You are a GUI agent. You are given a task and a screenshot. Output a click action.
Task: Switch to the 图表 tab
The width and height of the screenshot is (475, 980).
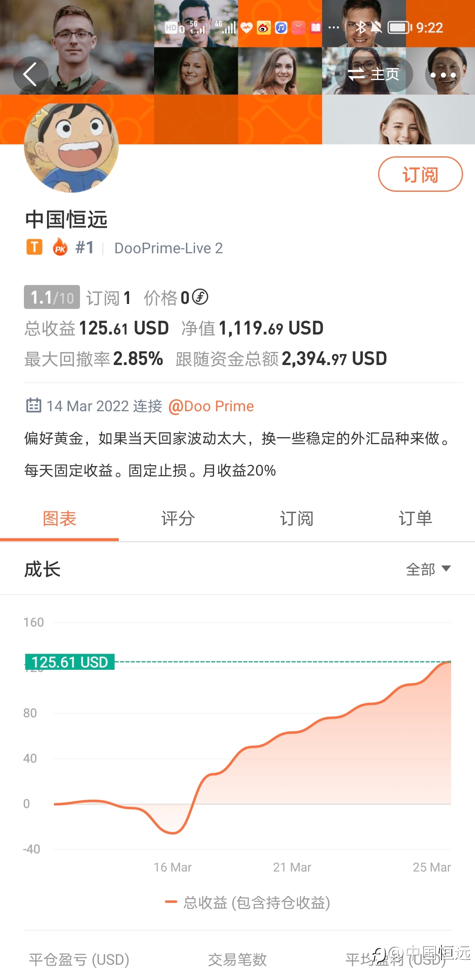click(59, 519)
